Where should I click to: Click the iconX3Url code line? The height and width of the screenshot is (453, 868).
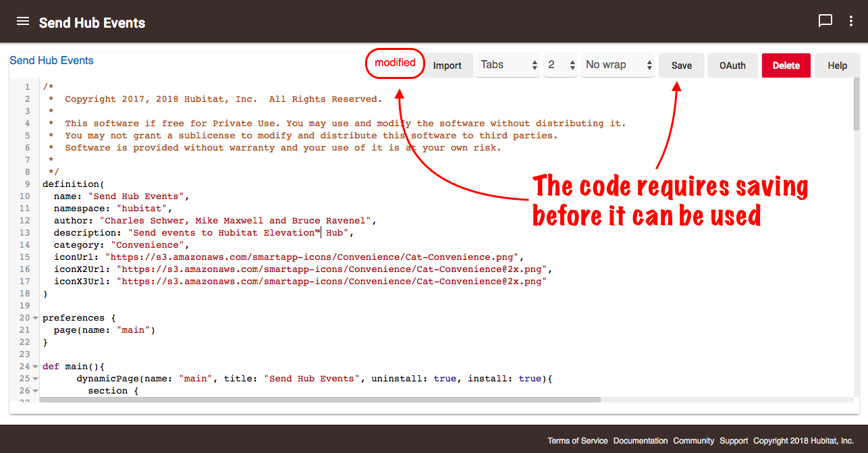(300, 282)
